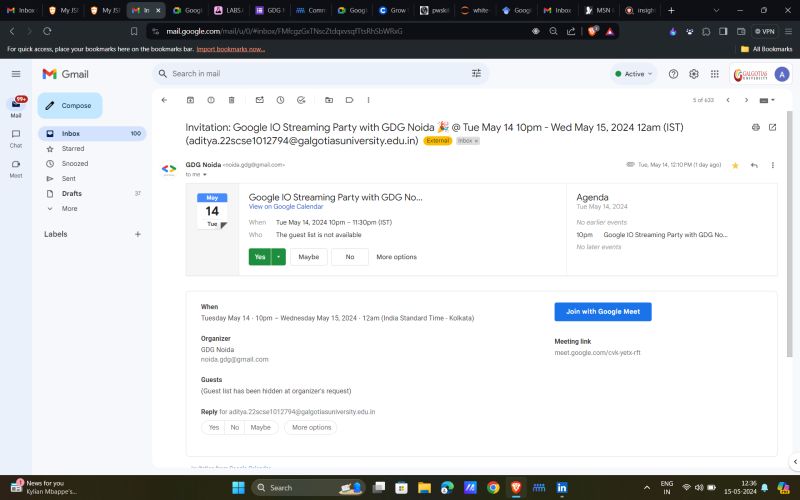This screenshot has width=800, height=500.
Task: Reply to the GDG Noida message
Action: [x=754, y=165]
